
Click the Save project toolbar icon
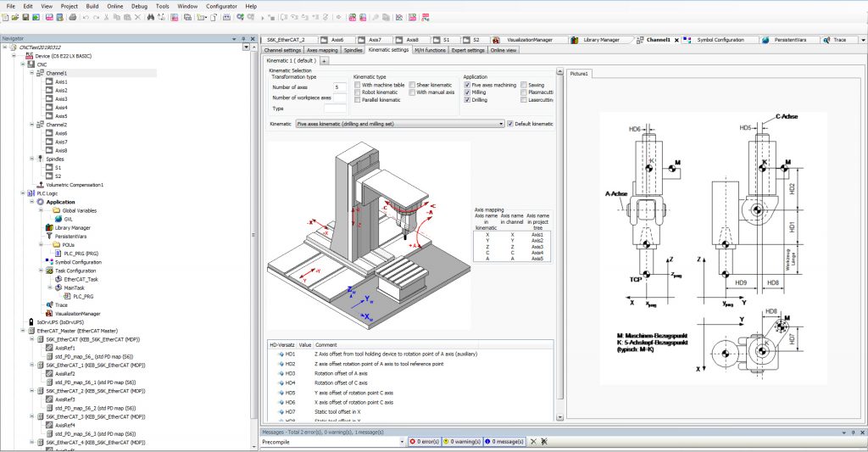point(25,17)
